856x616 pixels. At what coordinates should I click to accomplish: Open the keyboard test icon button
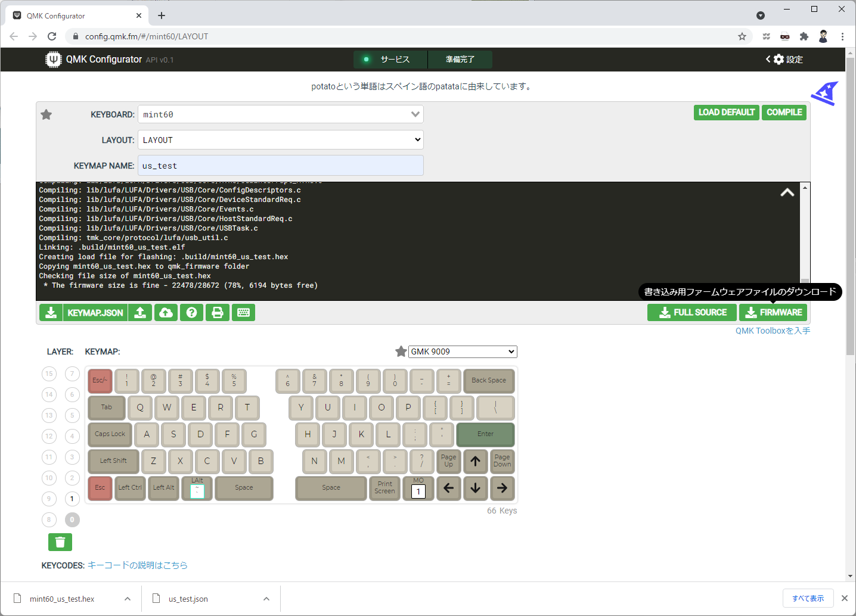point(244,313)
